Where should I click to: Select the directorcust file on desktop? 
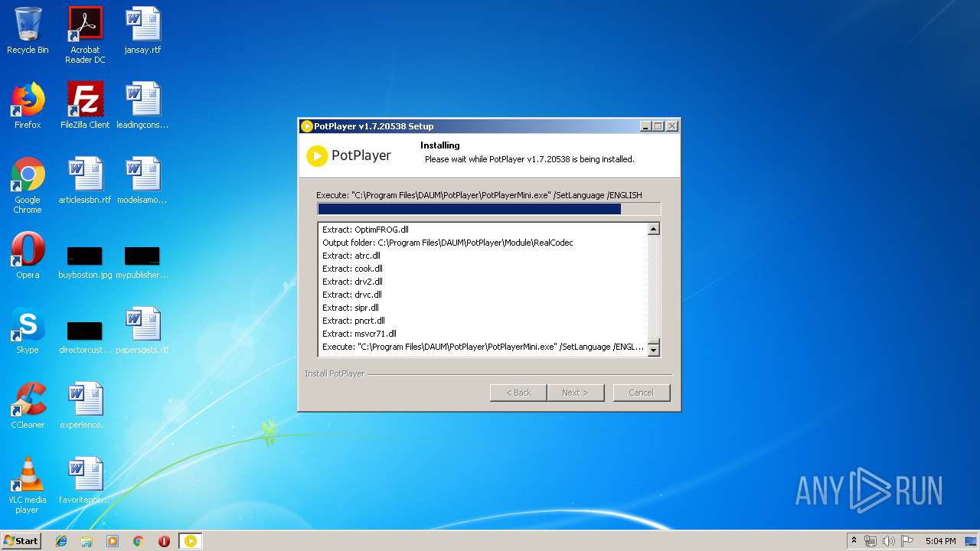pos(85,337)
